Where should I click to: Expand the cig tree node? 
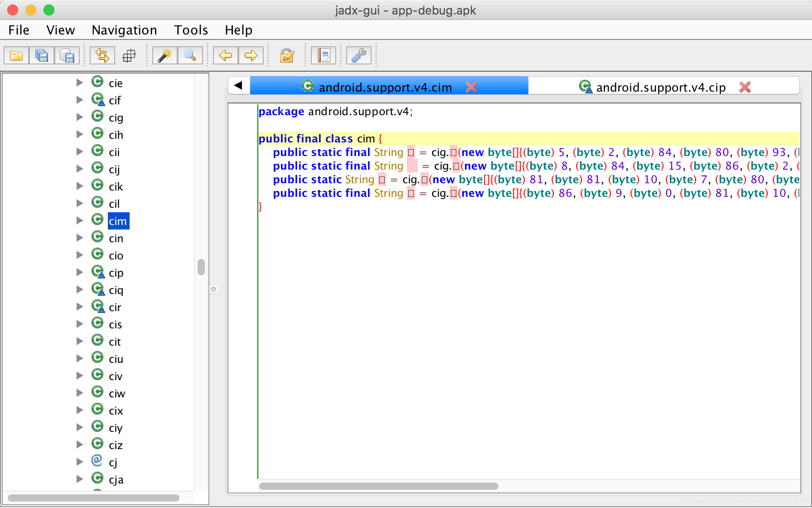click(x=80, y=117)
